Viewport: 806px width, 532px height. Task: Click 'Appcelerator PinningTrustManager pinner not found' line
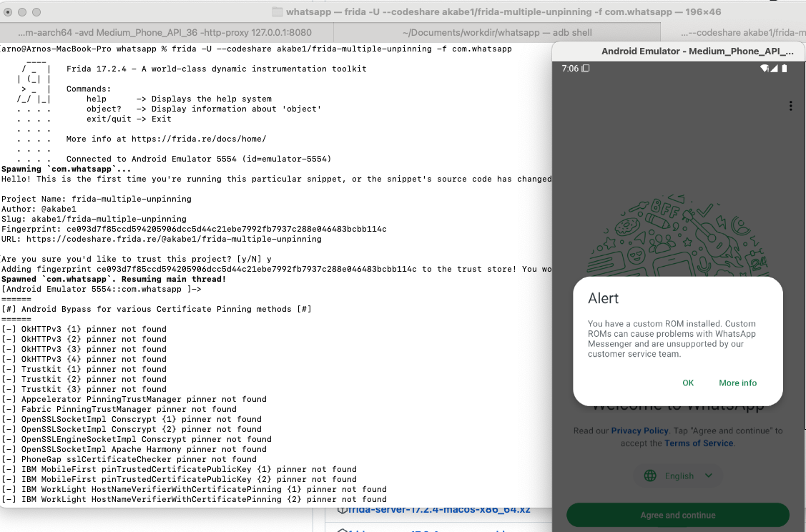tap(134, 400)
